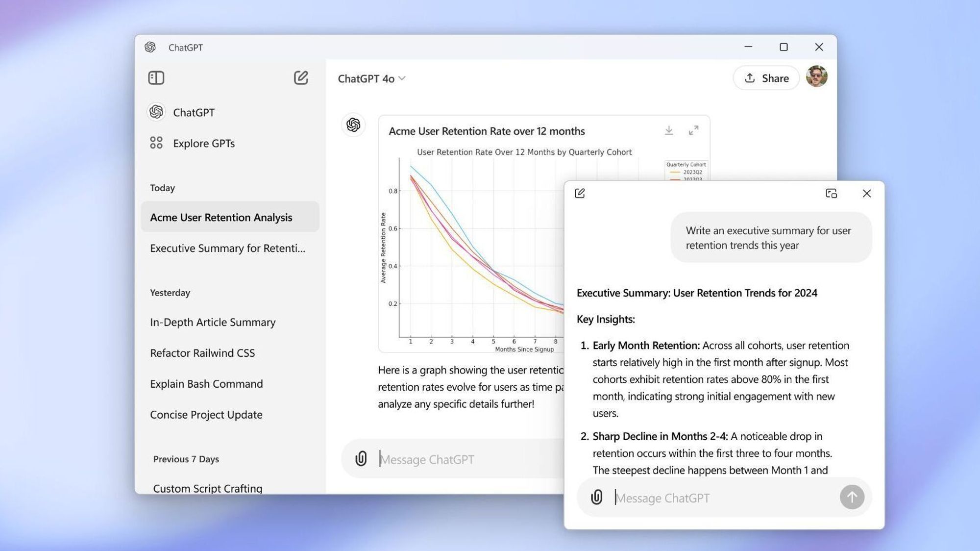Select In-Depth Article Summary from yesterday
This screenshot has width=980, height=551.
pyautogui.click(x=212, y=322)
